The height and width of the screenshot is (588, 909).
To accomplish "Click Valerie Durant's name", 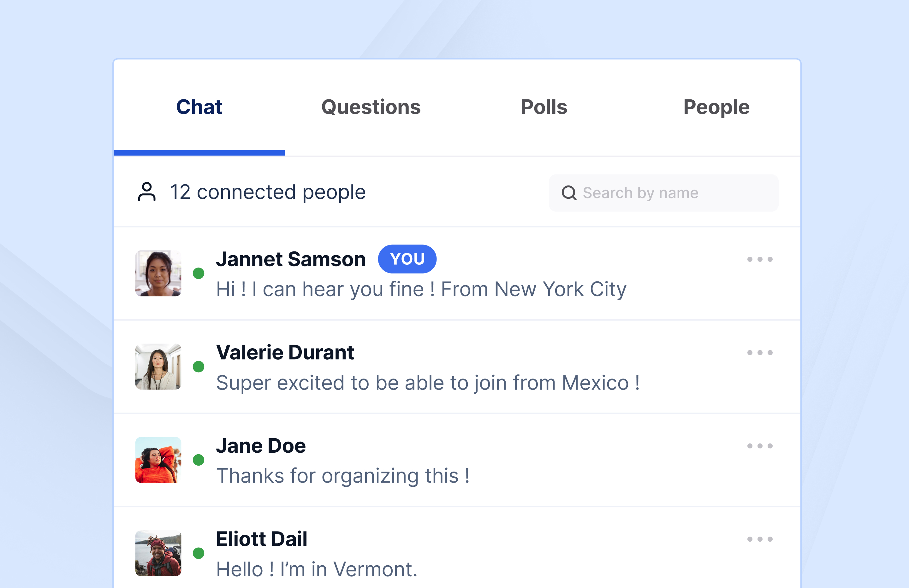I will tap(285, 352).
